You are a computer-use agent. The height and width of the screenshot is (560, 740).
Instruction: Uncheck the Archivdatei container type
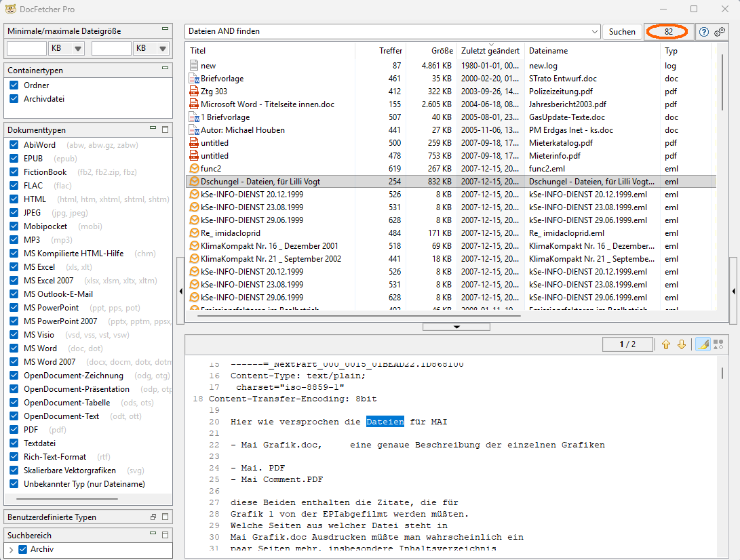point(15,98)
